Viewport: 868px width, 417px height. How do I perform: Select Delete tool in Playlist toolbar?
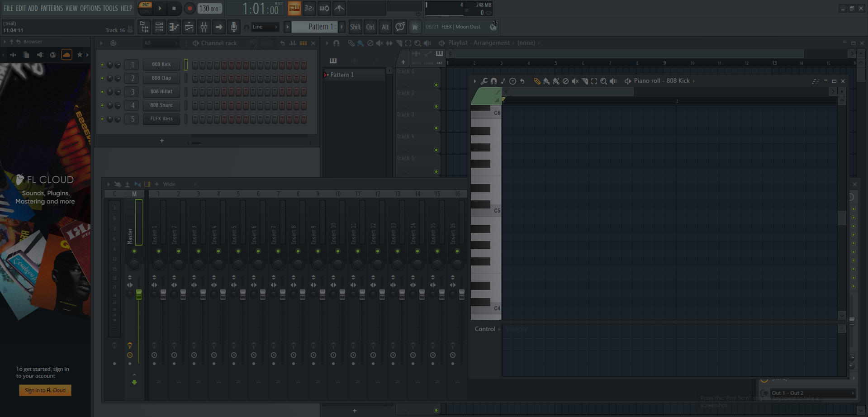370,43
